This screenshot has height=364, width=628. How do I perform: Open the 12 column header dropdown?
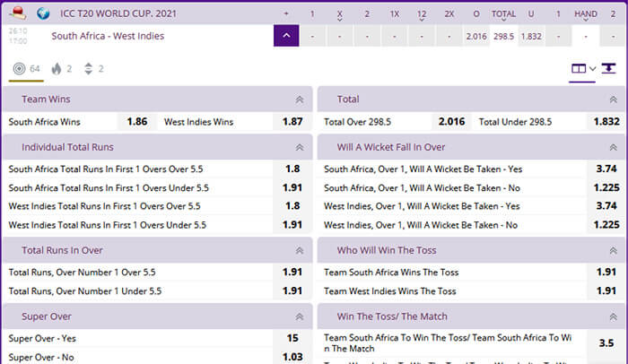tap(422, 15)
